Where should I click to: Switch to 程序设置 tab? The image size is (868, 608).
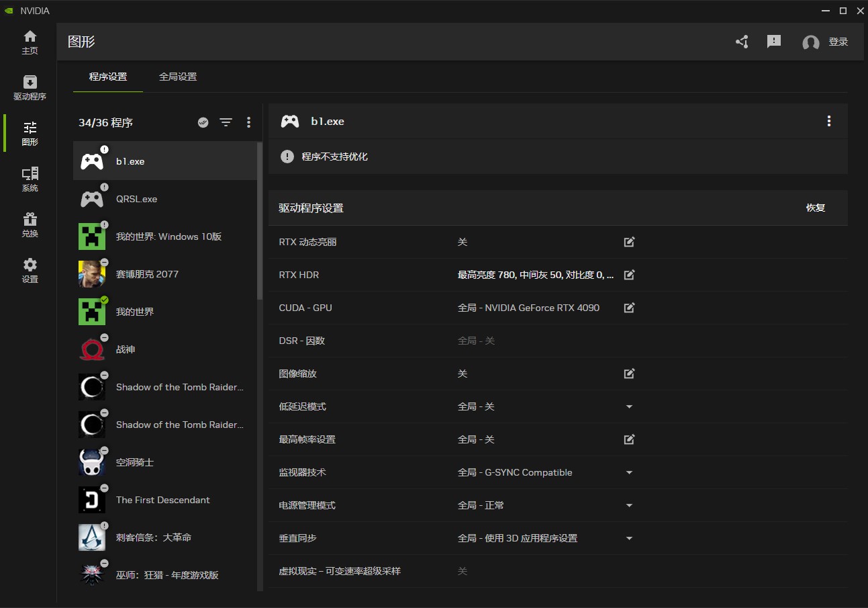[108, 77]
